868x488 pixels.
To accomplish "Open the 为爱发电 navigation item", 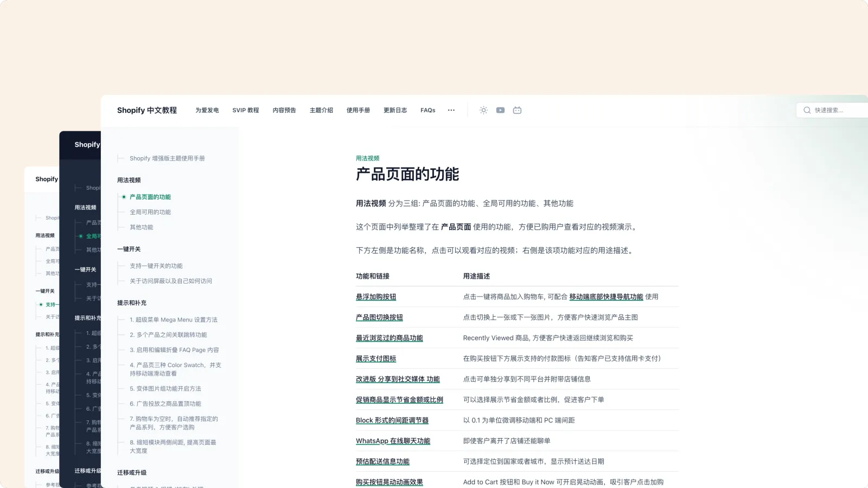I will click(207, 110).
